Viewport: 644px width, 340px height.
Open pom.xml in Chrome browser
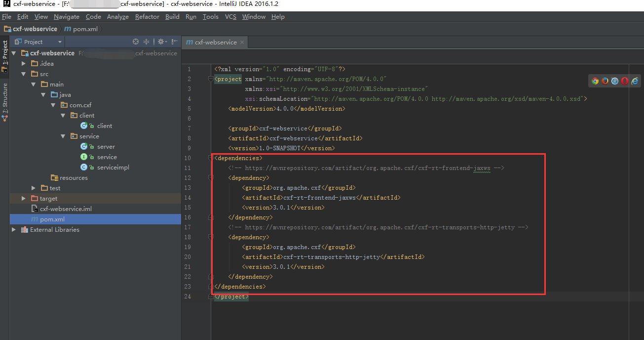click(x=595, y=81)
